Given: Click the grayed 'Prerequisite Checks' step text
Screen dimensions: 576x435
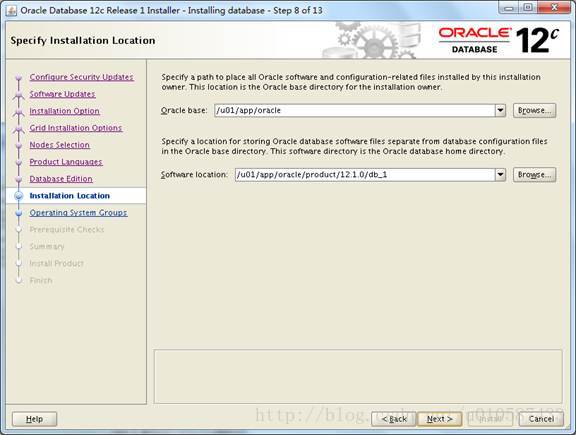Looking at the screenshot, I should pos(67,230).
